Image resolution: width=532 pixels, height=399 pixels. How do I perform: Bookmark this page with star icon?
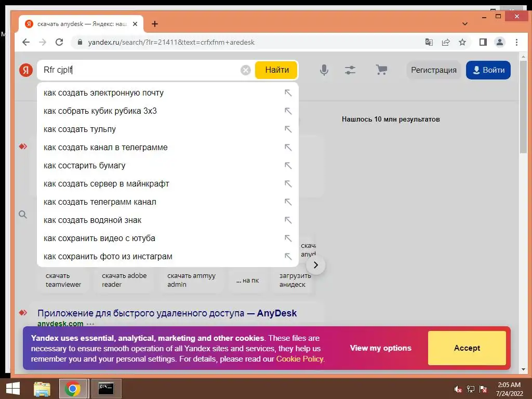coord(462,42)
